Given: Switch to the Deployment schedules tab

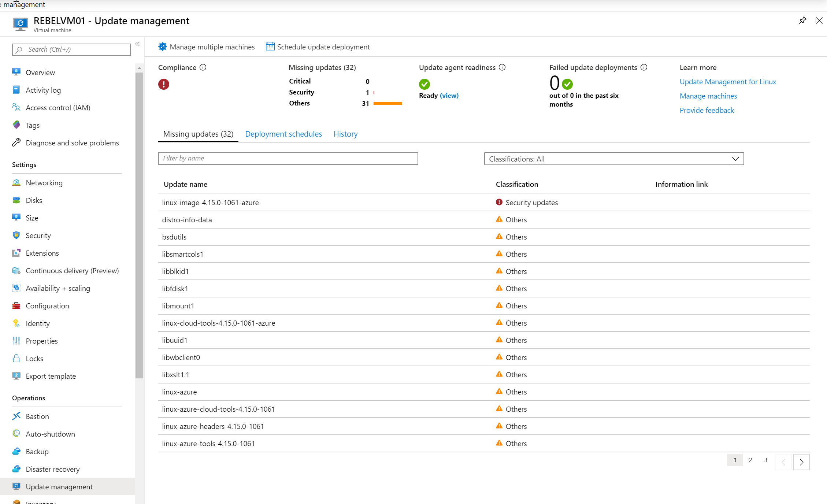Looking at the screenshot, I should tap(283, 134).
